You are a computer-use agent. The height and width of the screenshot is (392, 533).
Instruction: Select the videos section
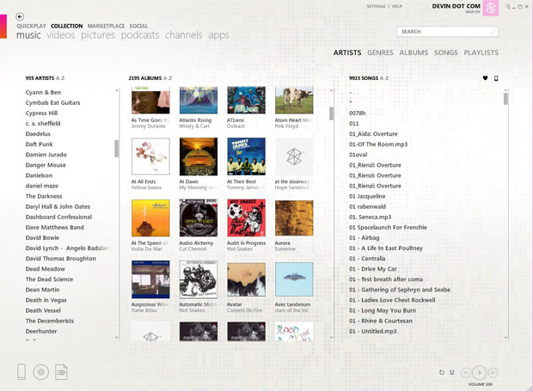(x=61, y=35)
